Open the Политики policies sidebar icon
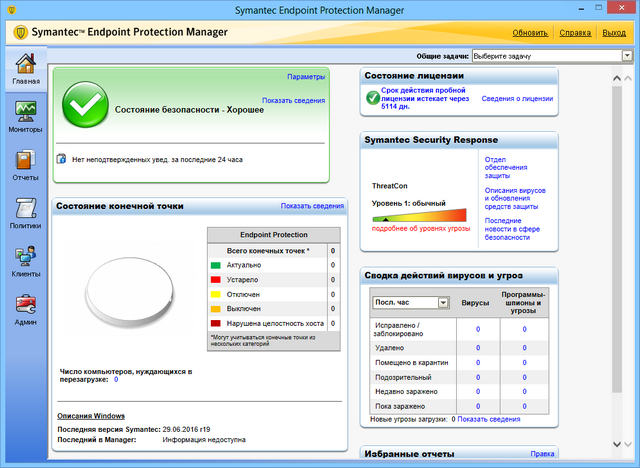This screenshot has width=640, height=468. pyautogui.click(x=25, y=212)
